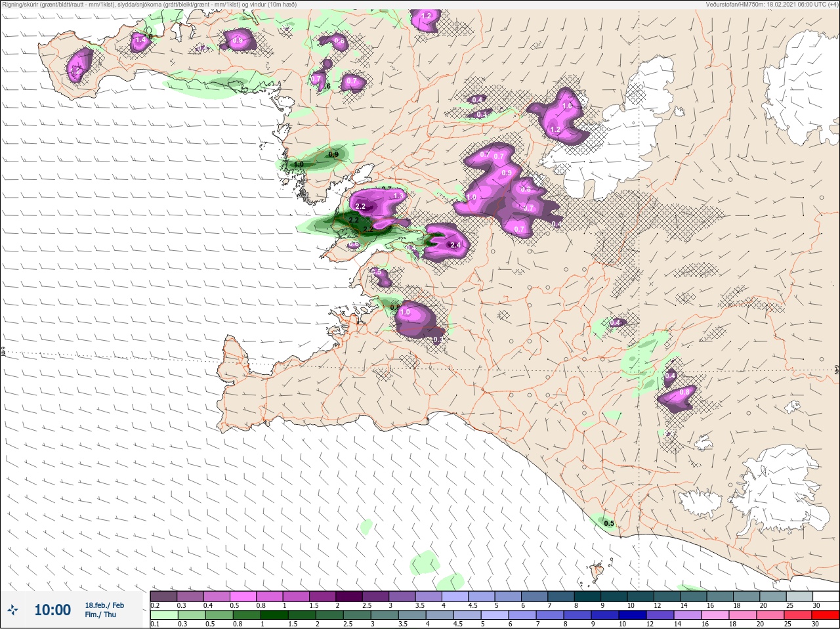Click the black 0.5 label on the south coast

[609, 523]
